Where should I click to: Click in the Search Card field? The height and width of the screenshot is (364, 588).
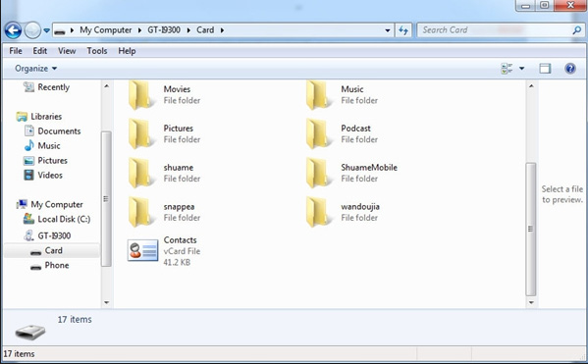(x=495, y=30)
